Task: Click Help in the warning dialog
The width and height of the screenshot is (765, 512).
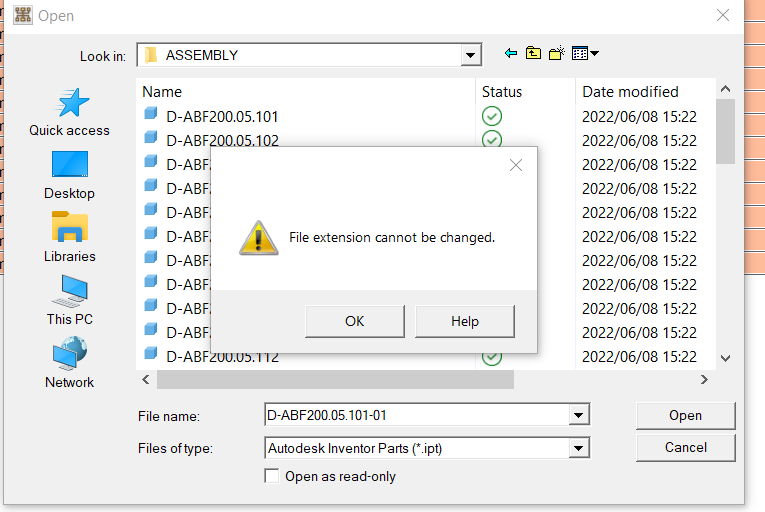Action: 464,321
